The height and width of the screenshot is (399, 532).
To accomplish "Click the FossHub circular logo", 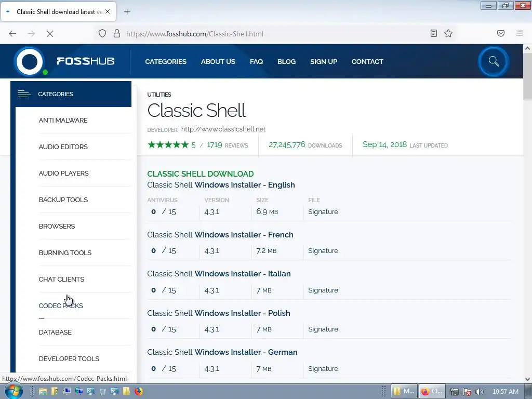I will (30, 62).
